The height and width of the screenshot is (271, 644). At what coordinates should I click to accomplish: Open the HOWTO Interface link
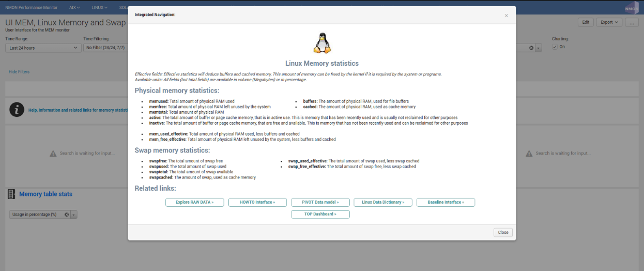(x=257, y=202)
